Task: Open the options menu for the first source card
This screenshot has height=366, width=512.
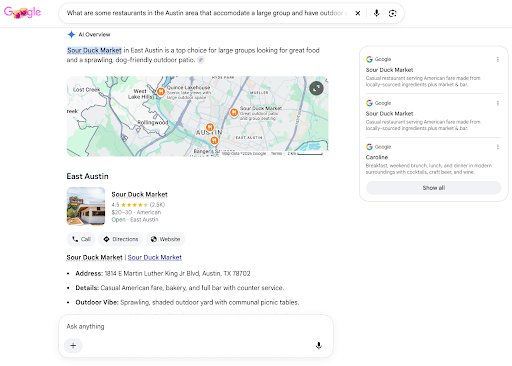Action: point(498,59)
